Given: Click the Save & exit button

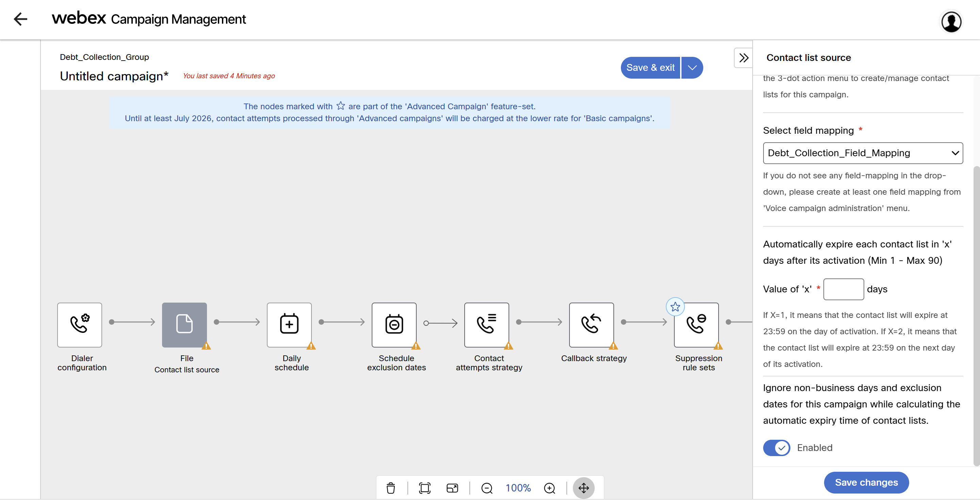Looking at the screenshot, I should pos(650,68).
